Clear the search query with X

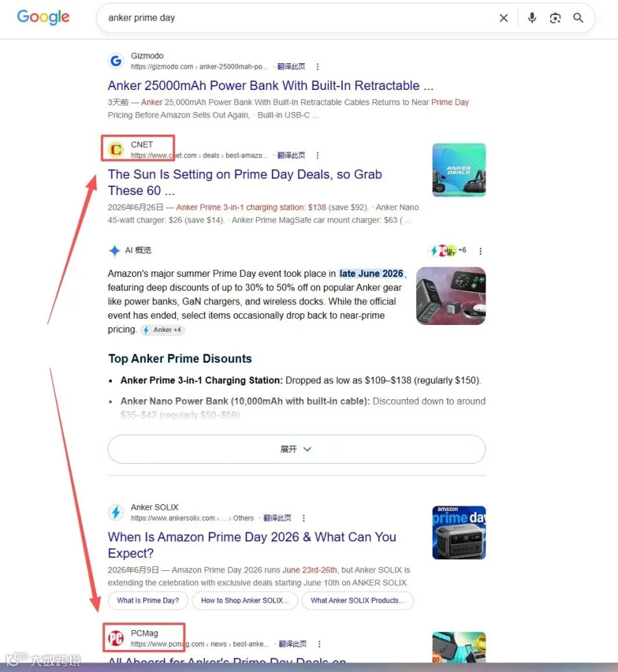[x=503, y=18]
